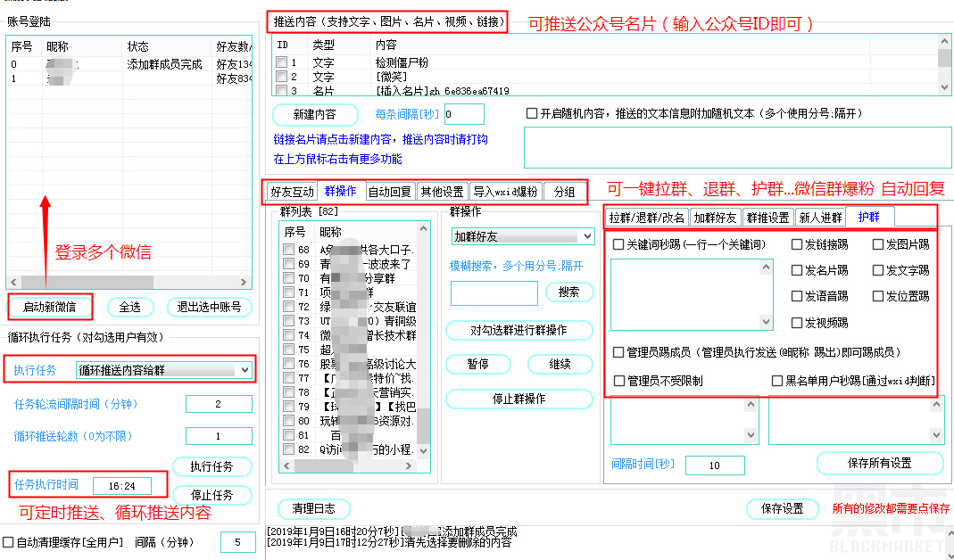Focus the 任务执行时间 field showing 16:24

(121, 486)
